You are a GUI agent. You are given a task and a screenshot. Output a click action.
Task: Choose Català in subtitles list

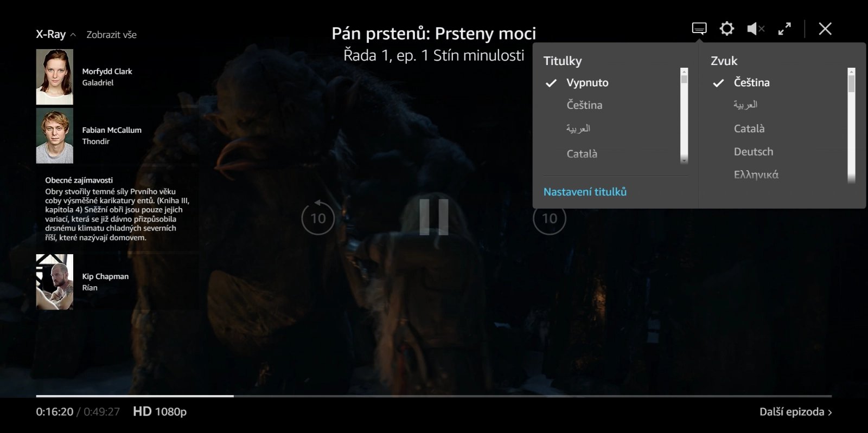pyautogui.click(x=582, y=154)
